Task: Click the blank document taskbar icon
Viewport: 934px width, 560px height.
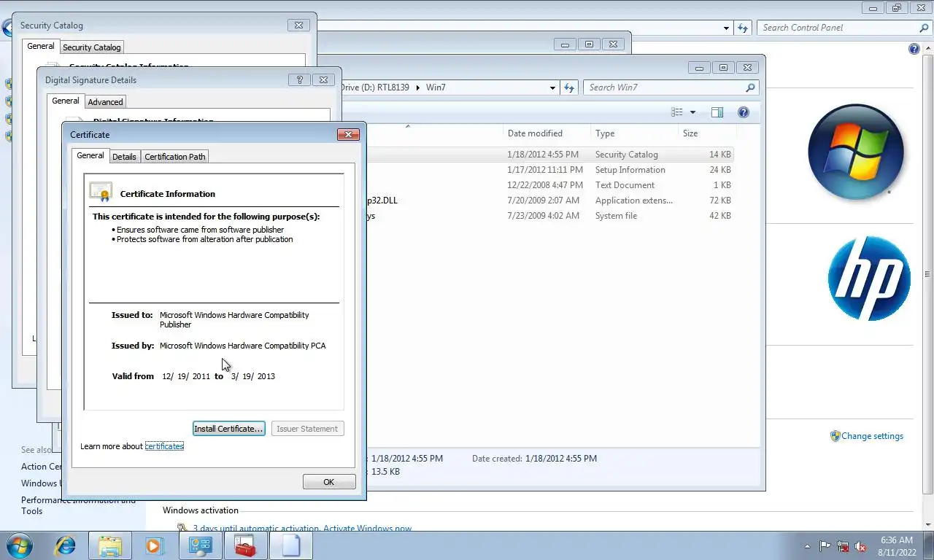Action: 290,545
